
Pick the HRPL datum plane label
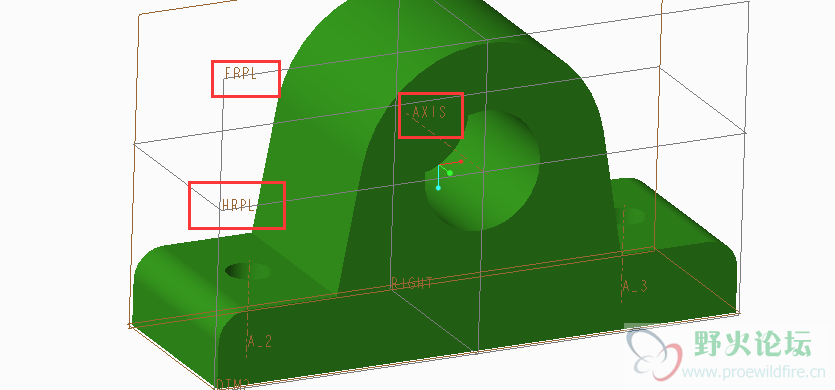point(239,205)
